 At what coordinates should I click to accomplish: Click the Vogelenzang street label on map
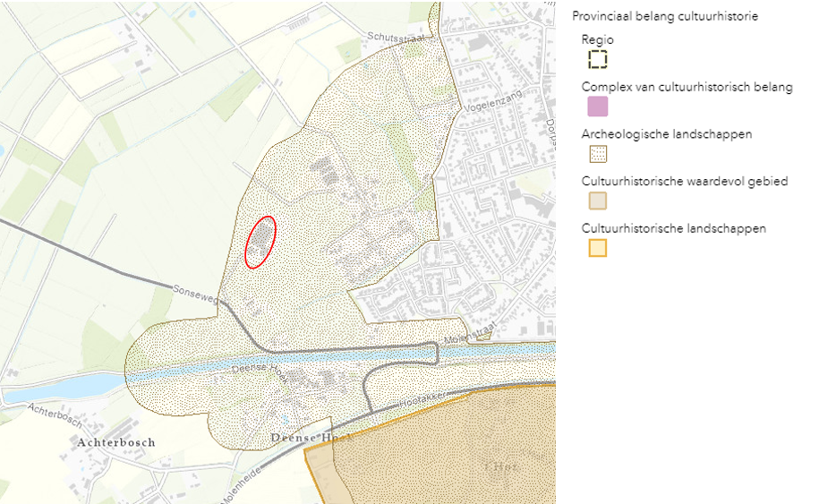(x=492, y=101)
